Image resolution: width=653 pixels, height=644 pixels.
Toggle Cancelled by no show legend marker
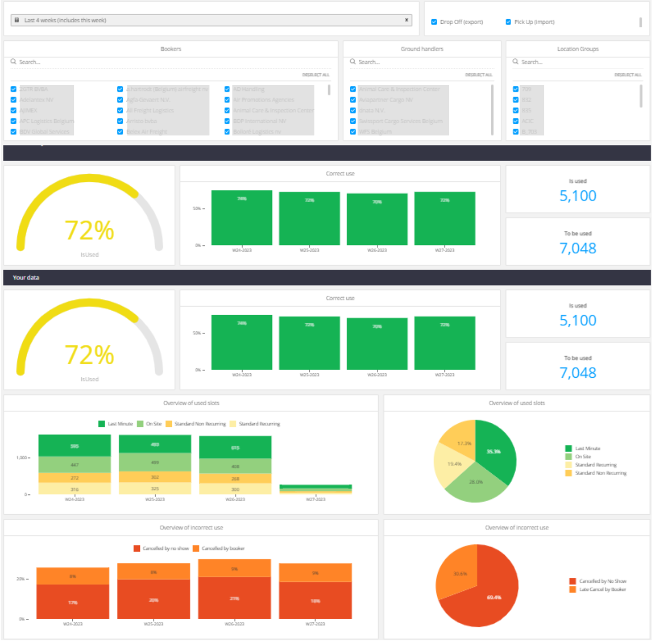(x=137, y=549)
